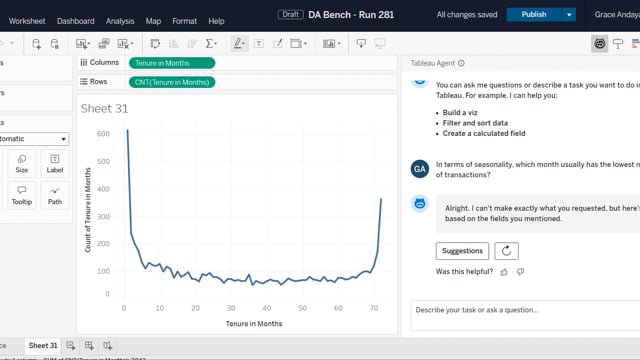Click the Sheet 31 title text
Image resolution: width=640 pixels, height=360 pixels.
[x=104, y=109]
